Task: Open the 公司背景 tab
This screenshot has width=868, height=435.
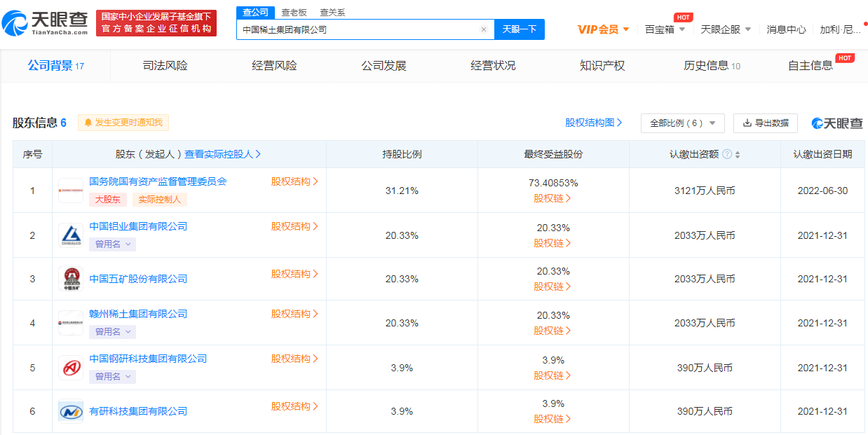Action: 55,66
